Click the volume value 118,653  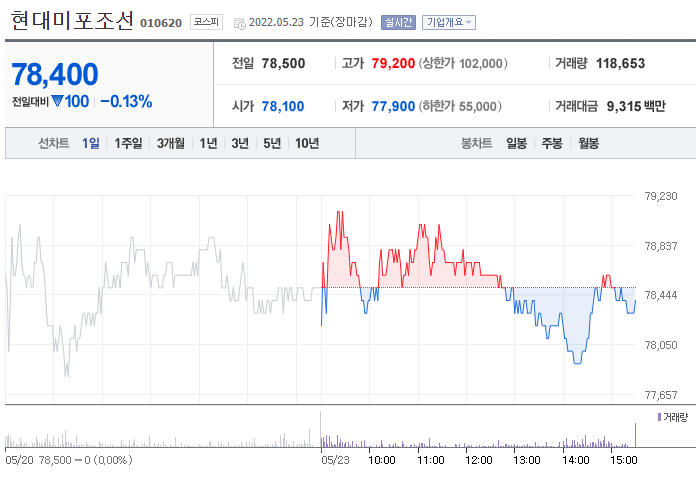(620, 63)
